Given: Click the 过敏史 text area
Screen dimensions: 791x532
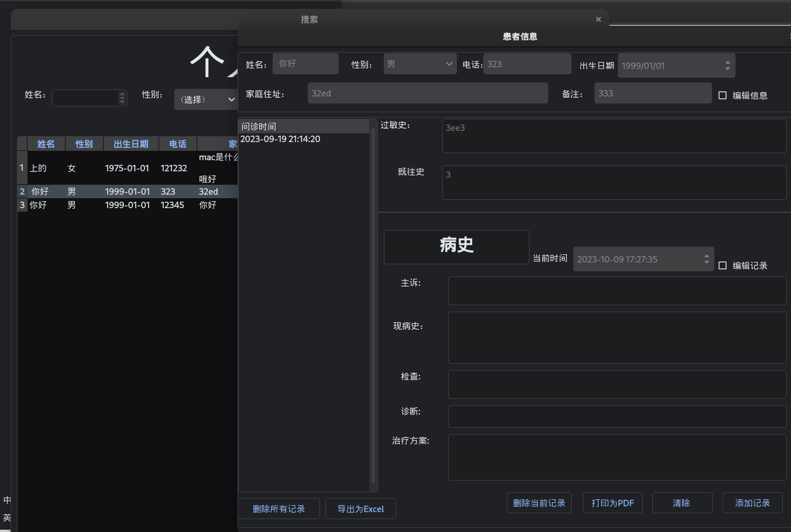Looking at the screenshot, I should click(614, 136).
